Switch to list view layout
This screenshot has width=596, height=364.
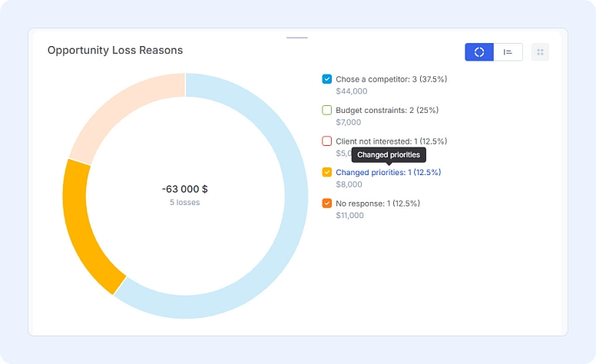point(508,52)
